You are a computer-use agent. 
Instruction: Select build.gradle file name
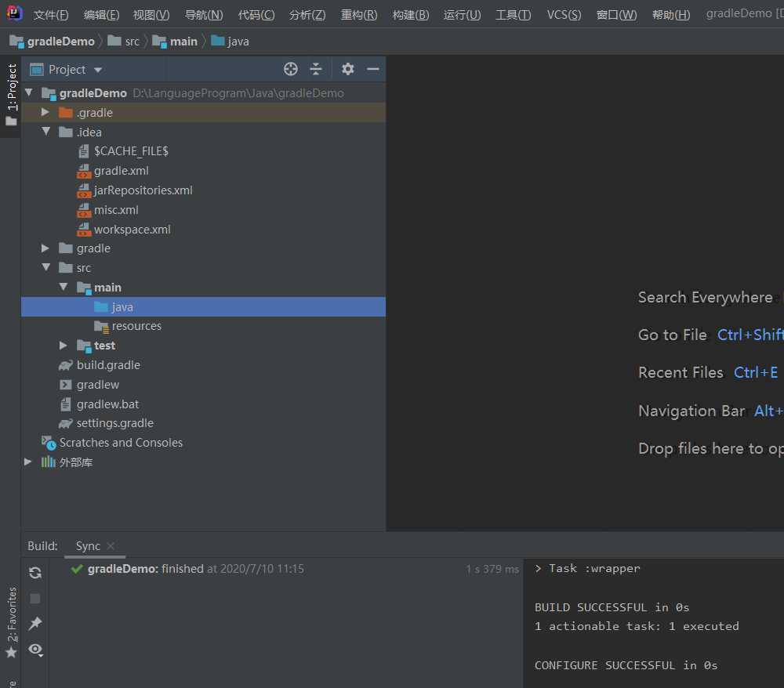point(108,365)
